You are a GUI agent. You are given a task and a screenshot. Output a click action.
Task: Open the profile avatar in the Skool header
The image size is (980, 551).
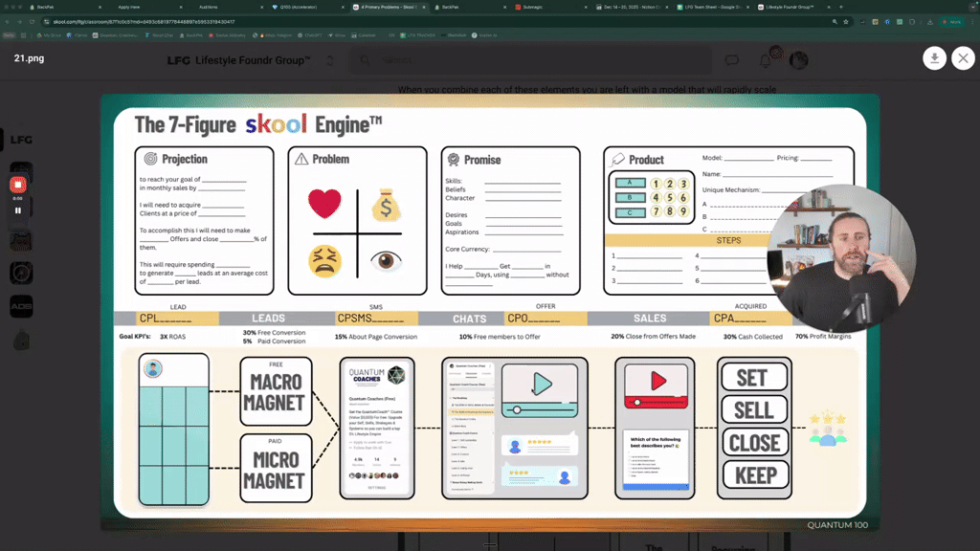[799, 60]
